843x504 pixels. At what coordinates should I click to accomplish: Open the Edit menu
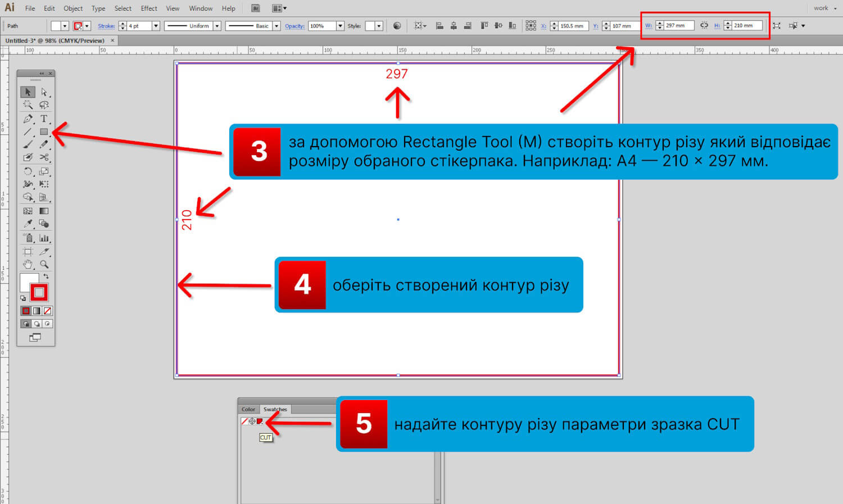(x=49, y=8)
